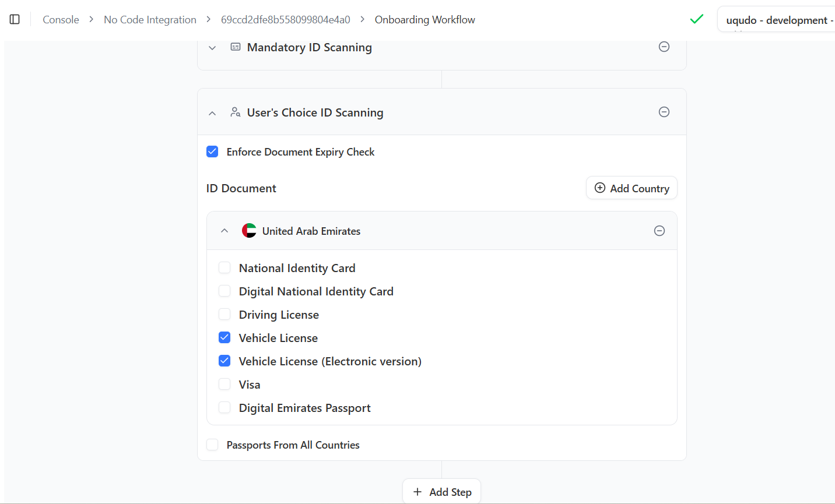This screenshot has height=504, width=835.
Task: Enable Passports From All Countries
Action: [213, 445]
